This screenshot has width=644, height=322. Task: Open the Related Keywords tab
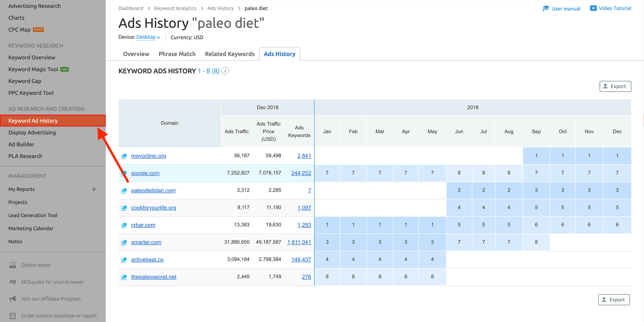point(230,54)
